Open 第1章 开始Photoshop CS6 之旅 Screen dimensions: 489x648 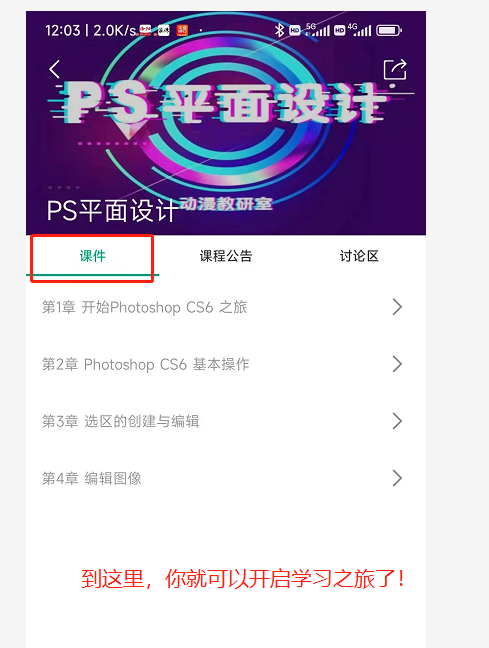click(226, 307)
